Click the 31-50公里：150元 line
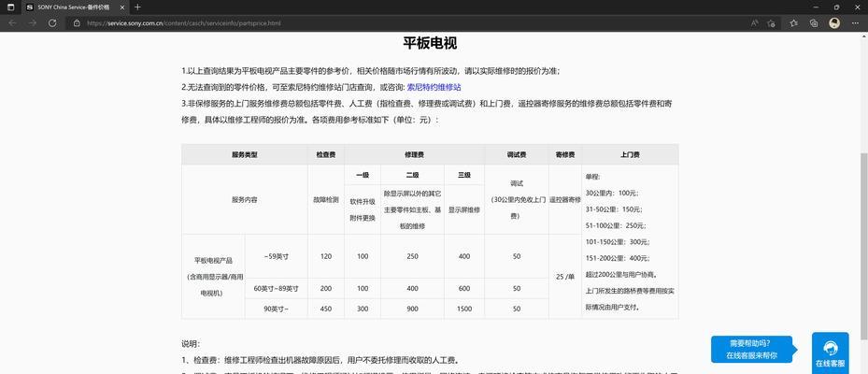The height and width of the screenshot is (374, 868). [x=614, y=209]
